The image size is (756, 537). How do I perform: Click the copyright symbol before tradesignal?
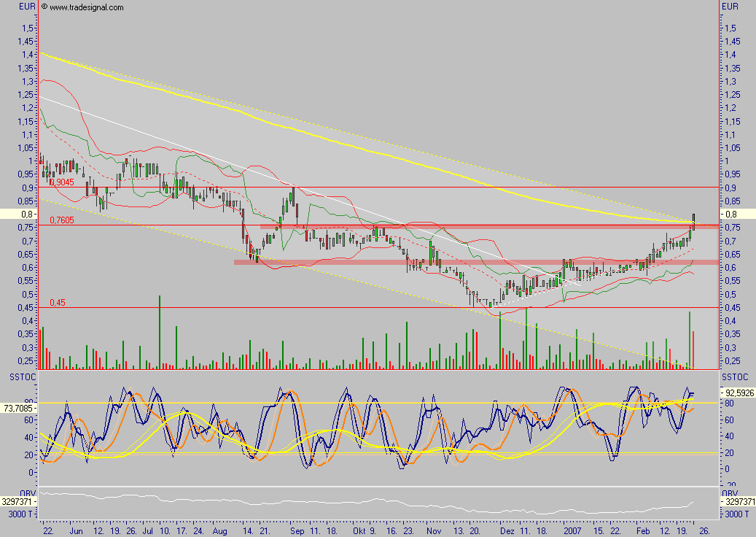click(x=44, y=7)
